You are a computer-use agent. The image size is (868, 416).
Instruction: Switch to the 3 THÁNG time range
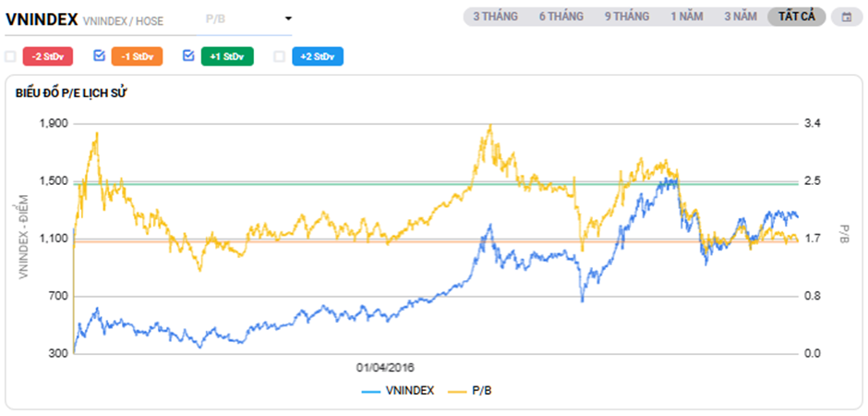[495, 17]
